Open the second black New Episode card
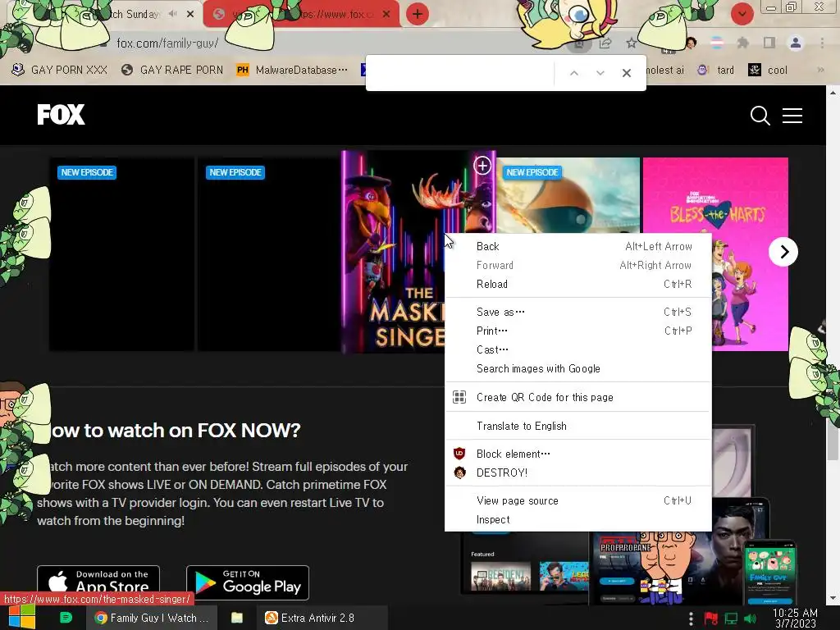This screenshot has height=630, width=840. 269,254
